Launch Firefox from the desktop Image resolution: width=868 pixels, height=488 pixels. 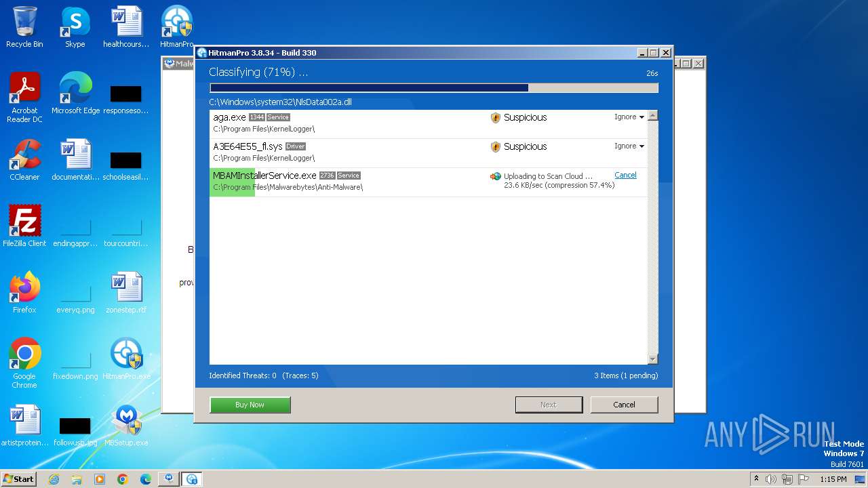(x=24, y=293)
